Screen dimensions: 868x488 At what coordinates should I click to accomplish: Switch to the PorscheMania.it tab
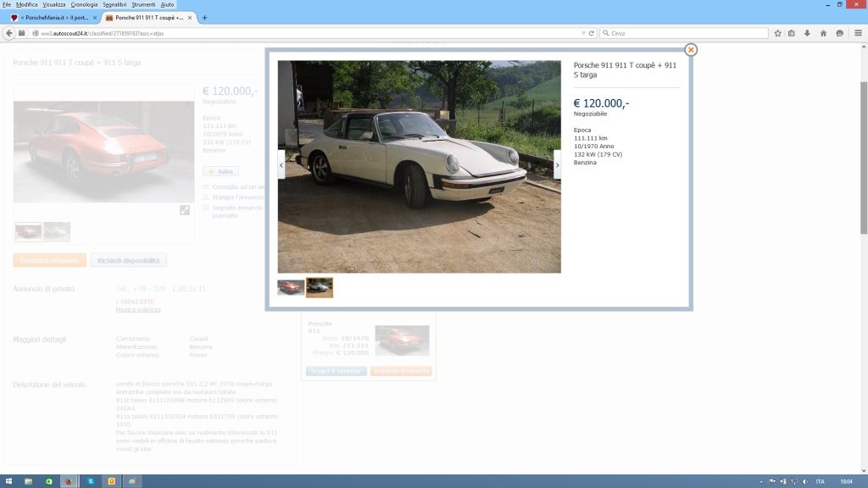[x=53, y=18]
